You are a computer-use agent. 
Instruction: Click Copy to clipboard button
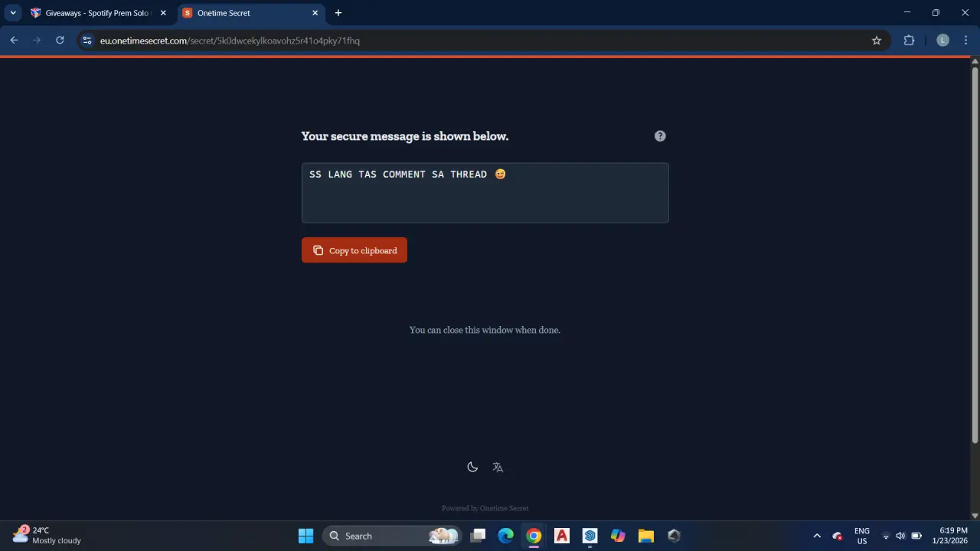coord(354,250)
